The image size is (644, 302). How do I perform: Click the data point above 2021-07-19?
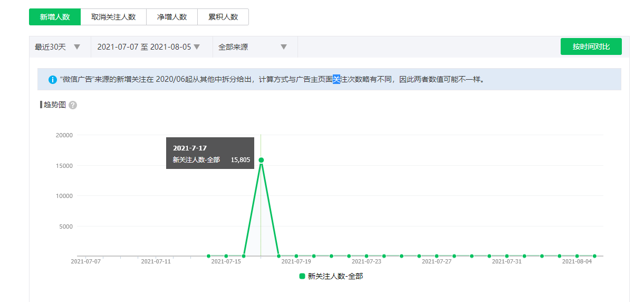tap(296, 256)
